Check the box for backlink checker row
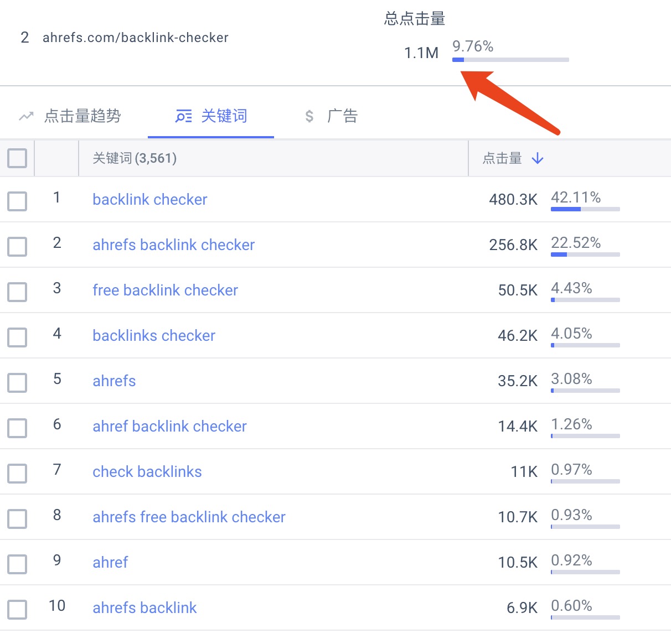The height and width of the screenshot is (644, 671). click(17, 201)
